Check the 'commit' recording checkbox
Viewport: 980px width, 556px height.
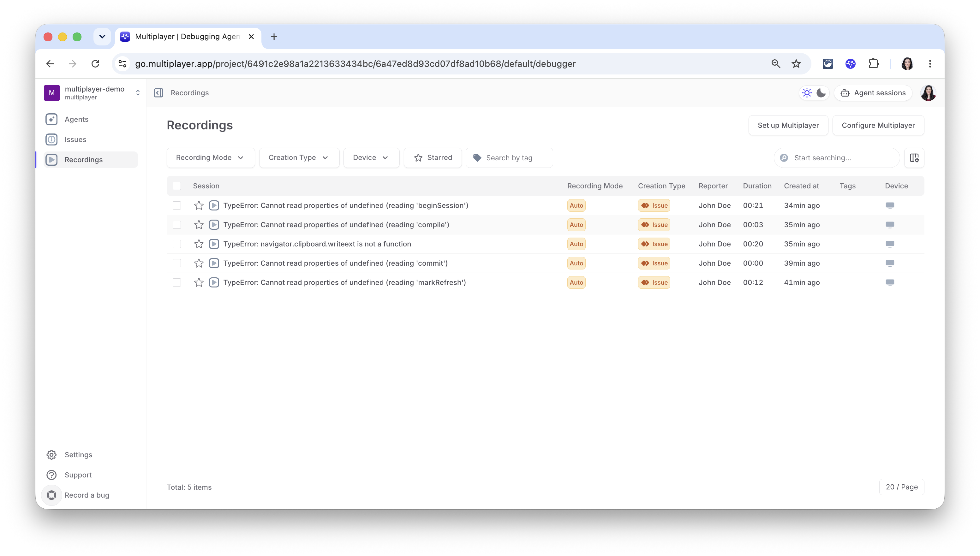176,263
